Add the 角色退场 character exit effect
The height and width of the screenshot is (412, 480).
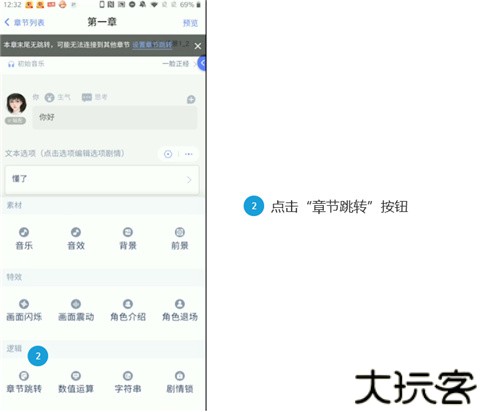(180, 310)
